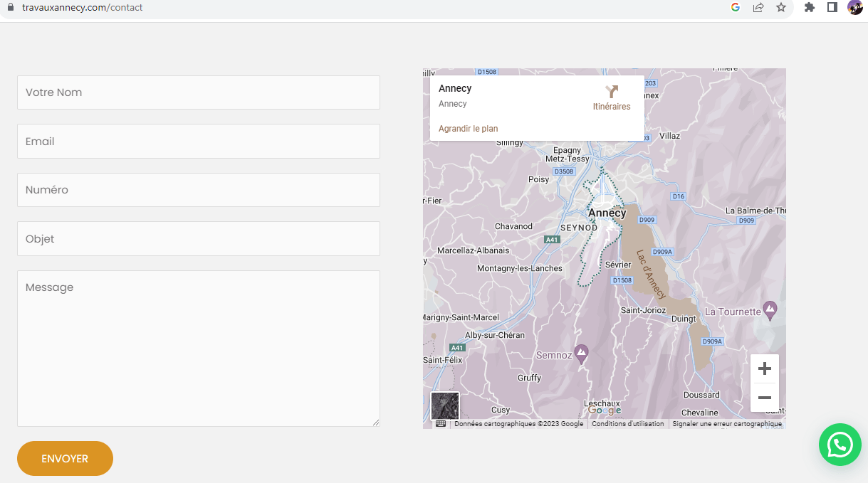Toggle the browser side panel icon
The height and width of the screenshot is (483, 868).
pos(832,7)
